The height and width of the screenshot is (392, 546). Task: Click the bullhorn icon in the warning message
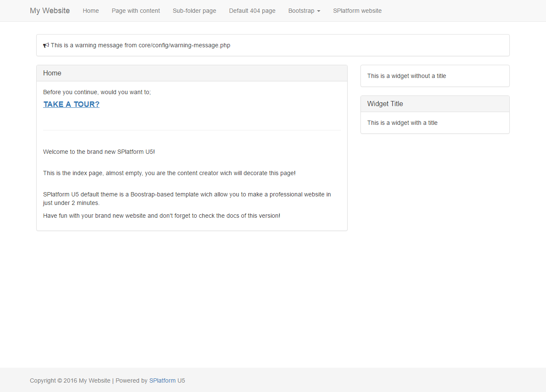pyautogui.click(x=46, y=45)
